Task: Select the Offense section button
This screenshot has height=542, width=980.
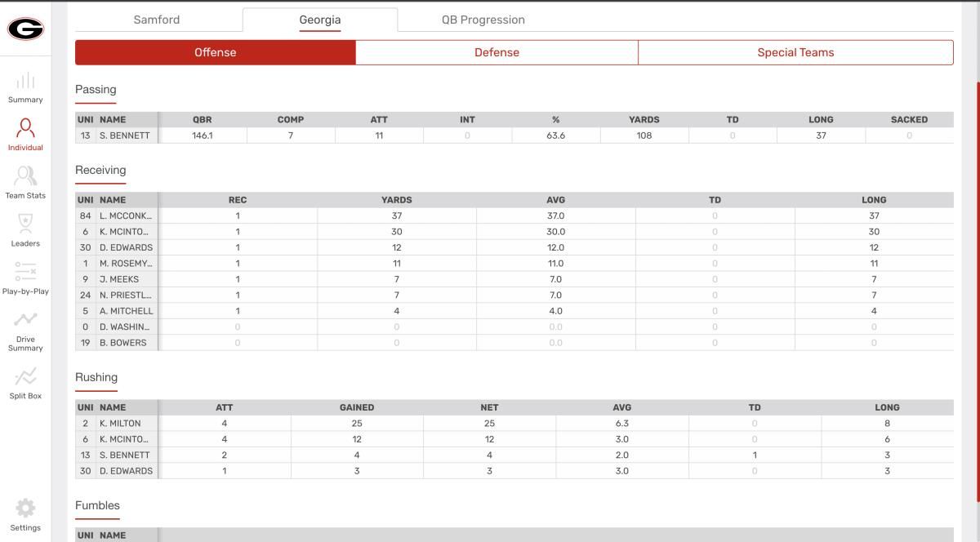Action: coord(216,52)
